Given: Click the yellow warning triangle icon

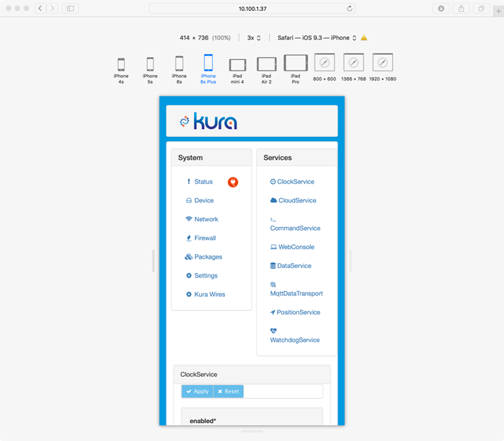Looking at the screenshot, I should (x=364, y=38).
